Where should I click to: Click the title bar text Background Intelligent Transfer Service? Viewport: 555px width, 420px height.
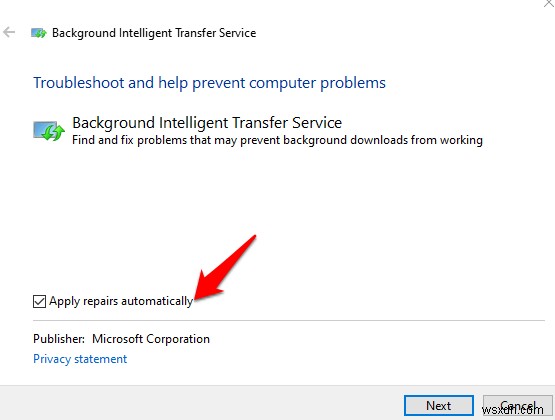coord(154,33)
